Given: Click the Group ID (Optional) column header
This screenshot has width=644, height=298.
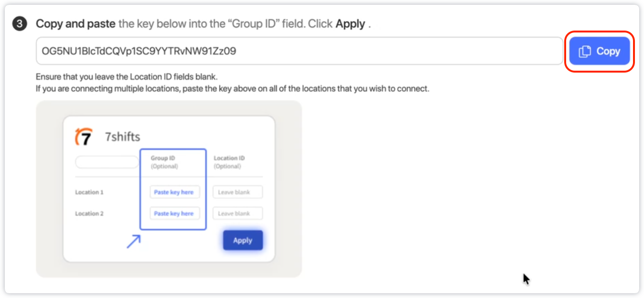Looking at the screenshot, I should pyautogui.click(x=164, y=162).
